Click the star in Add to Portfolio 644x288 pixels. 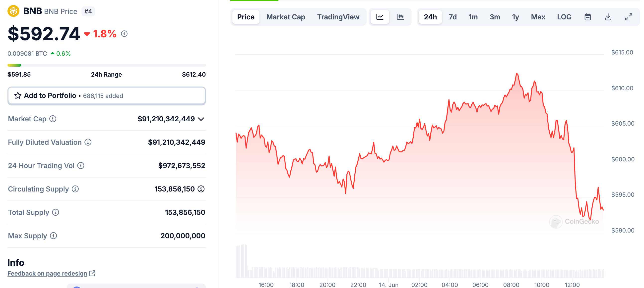18,96
